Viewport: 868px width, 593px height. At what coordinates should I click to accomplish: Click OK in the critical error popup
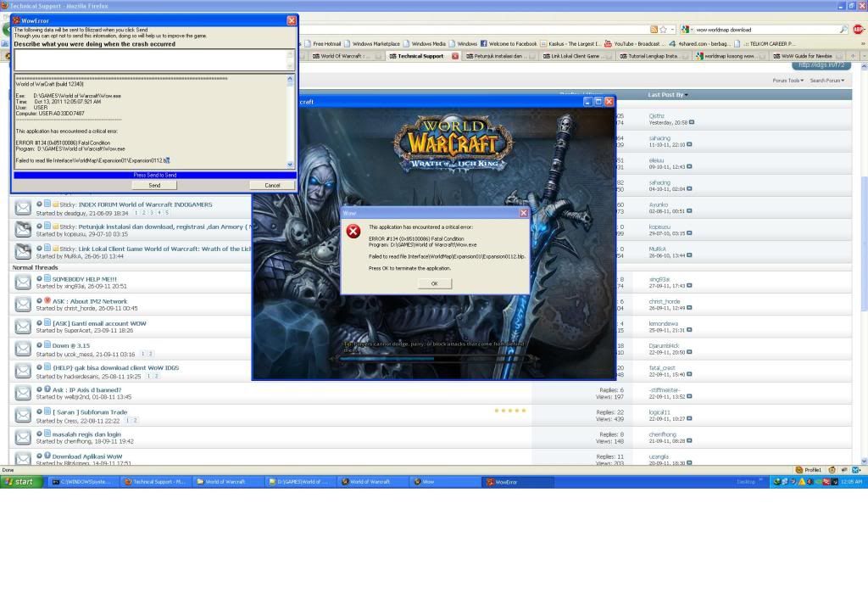click(434, 283)
